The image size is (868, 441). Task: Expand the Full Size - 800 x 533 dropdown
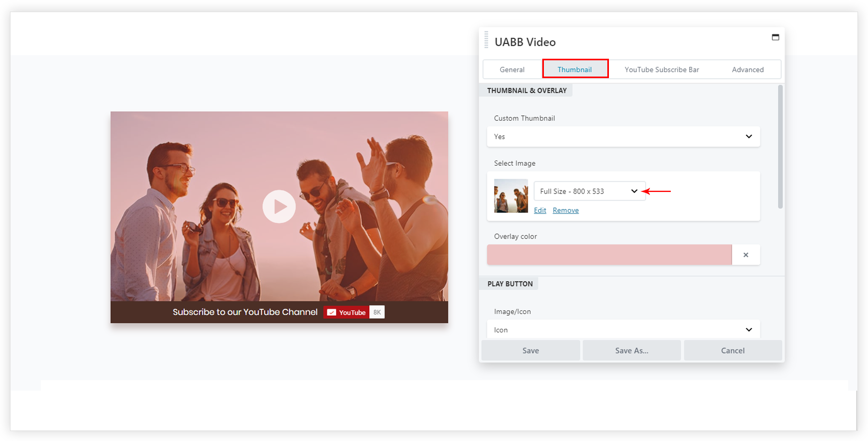pyautogui.click(x=589, y=191)
